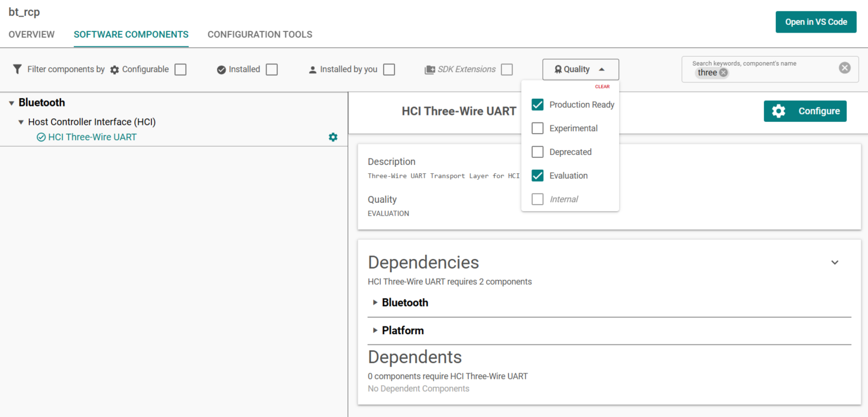Remove the 'three' search keyword chip

click(724, 73)
